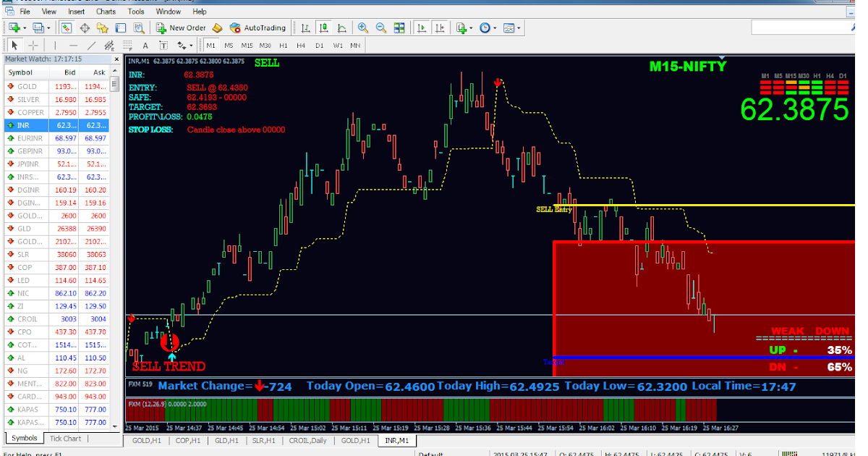Open the View menu
The image size is (868, 456).
coord(49,12)
